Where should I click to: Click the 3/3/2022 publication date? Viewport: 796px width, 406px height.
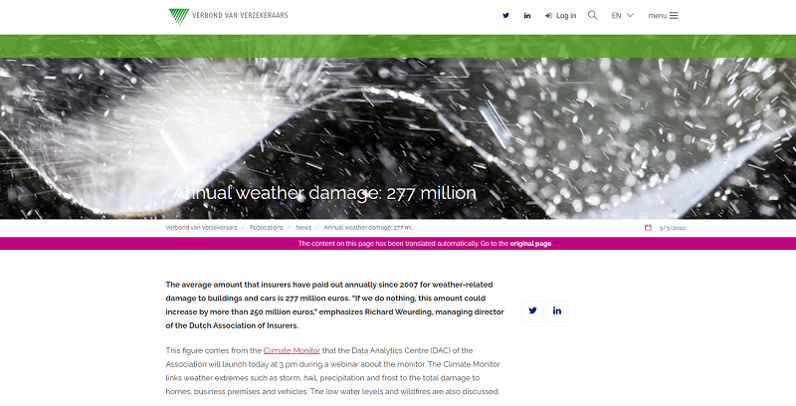[x=672, y=228]
